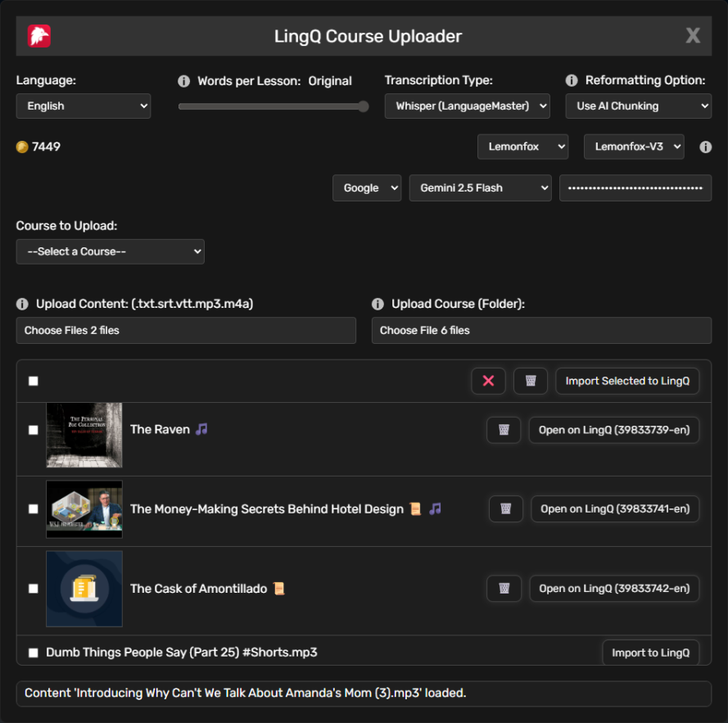The image size is (728, 723).
Task: Click the Hotel Design lesson thumbnail
Action: click(84, 509)
